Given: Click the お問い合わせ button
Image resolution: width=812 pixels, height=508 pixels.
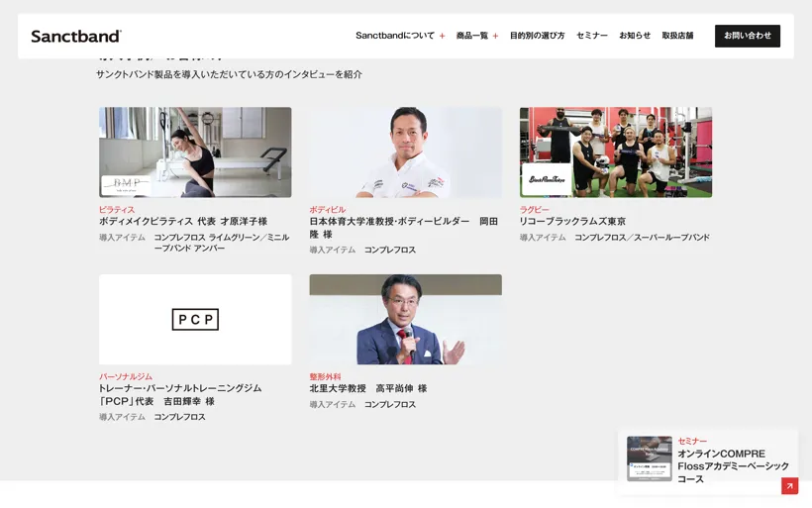Looking at the screenshot, I should (x=748, y=36).
